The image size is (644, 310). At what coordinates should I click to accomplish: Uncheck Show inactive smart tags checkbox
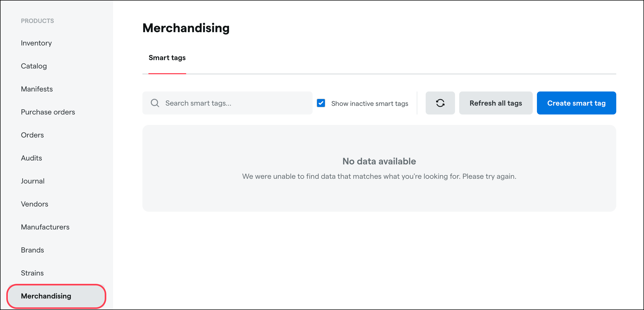321,103
